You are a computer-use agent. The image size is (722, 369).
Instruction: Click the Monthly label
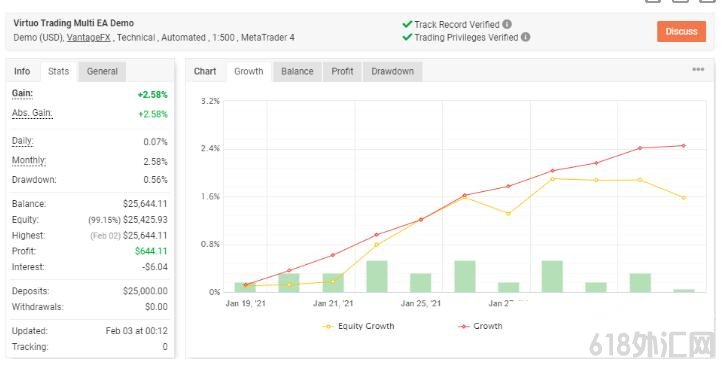(29, 161)
